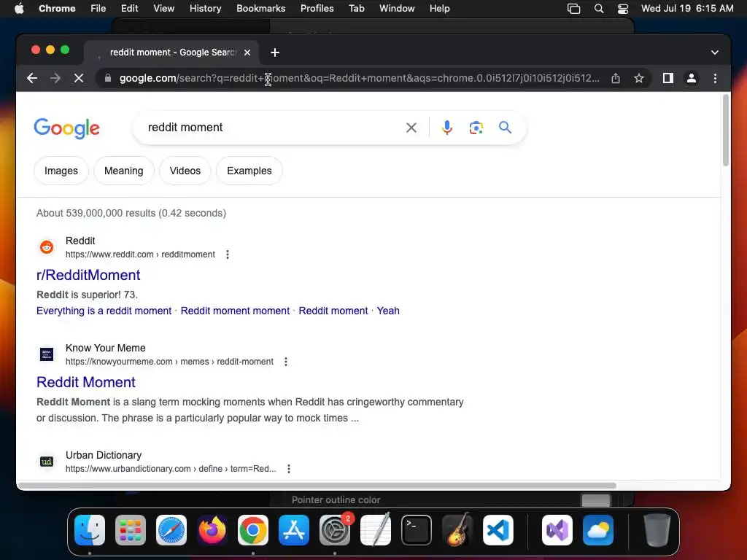This screenshot has width=747, height=560.
Task: Open System Settings from the Dock
Action: pos(335,530)
